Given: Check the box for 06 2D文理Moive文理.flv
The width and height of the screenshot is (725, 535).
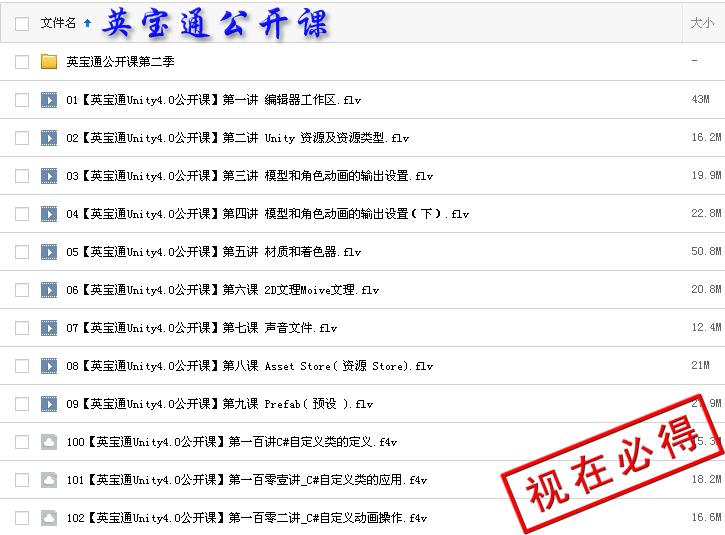Looking at the screenshot, I should tap(22, 290).
